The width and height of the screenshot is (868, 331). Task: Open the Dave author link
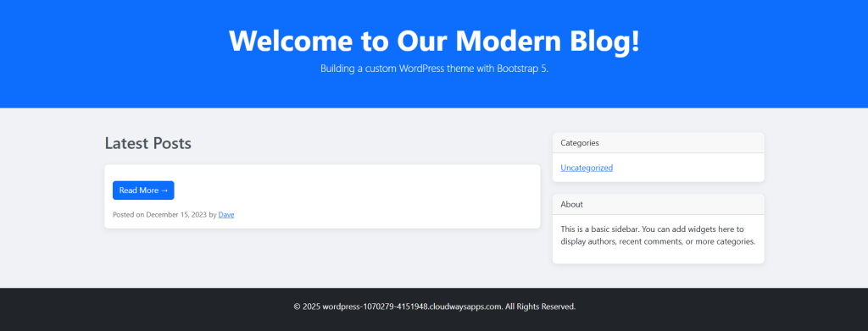point(226,214)
